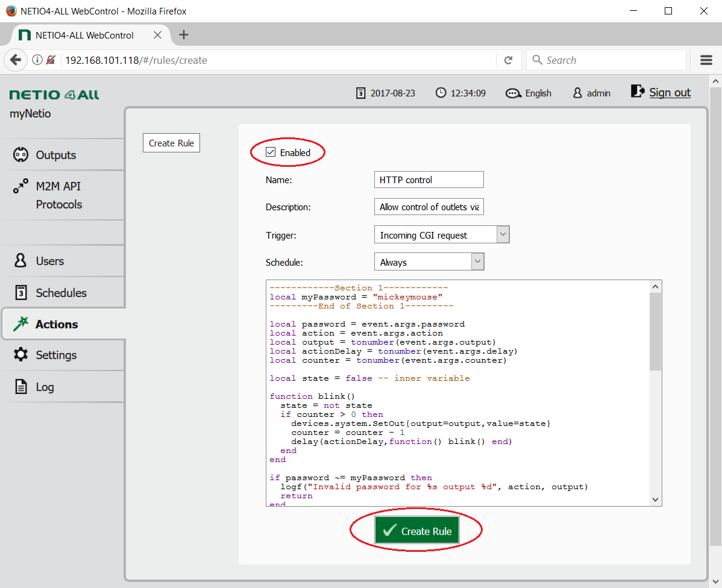Screen dimensions: 722x588
Task: Reload the page with the refresh icon
Action: tap(508, 60)
